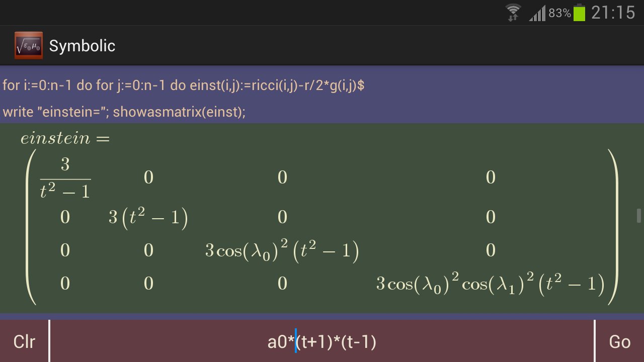Tap the 83% battery percentage
This screenshot has width=644, height=362.
point(559,13)
